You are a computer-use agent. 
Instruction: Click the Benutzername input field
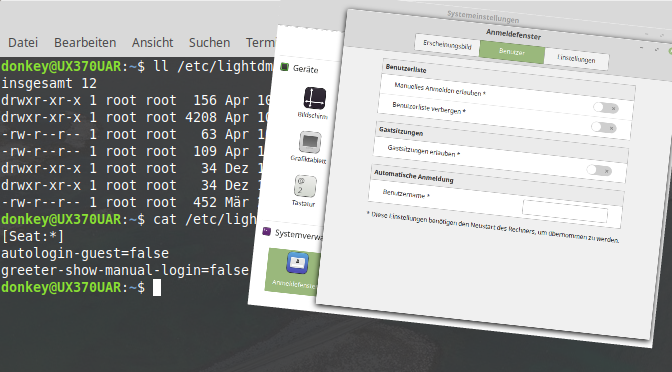click(565, 211)
